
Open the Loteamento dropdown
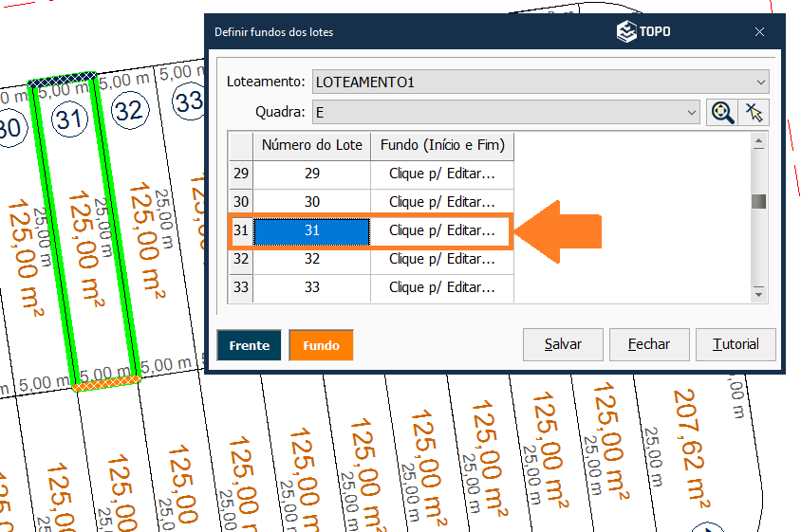pyautogui.click(x=540, y=83)
